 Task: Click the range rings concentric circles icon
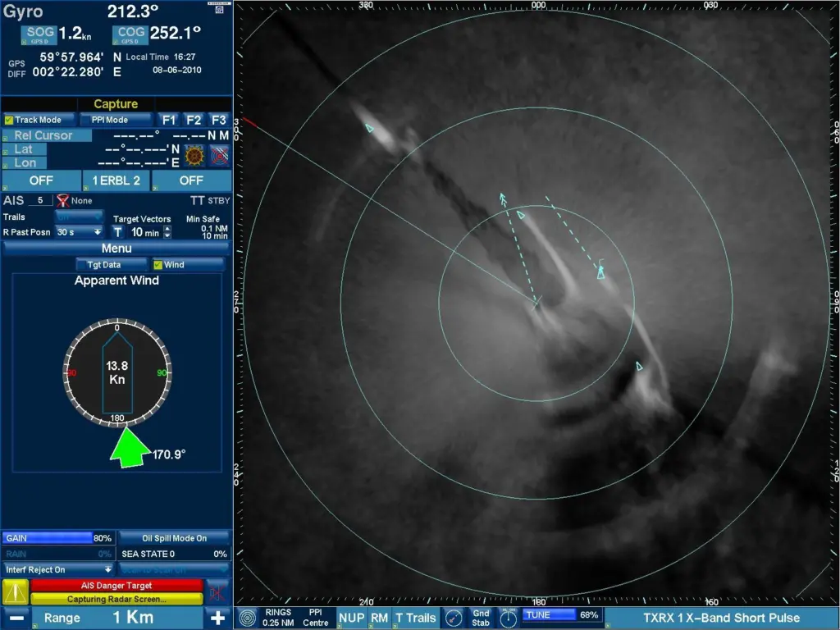(248, 618)
